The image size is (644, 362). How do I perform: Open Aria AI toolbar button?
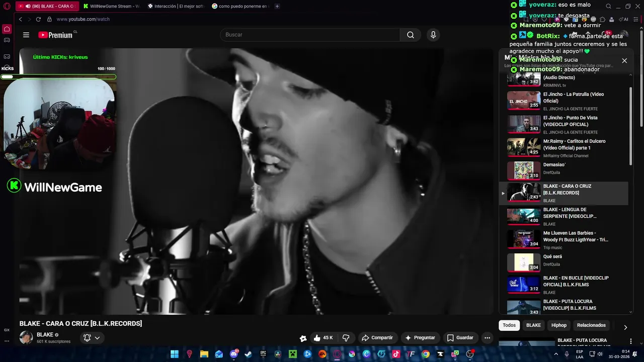pos(623,19)
